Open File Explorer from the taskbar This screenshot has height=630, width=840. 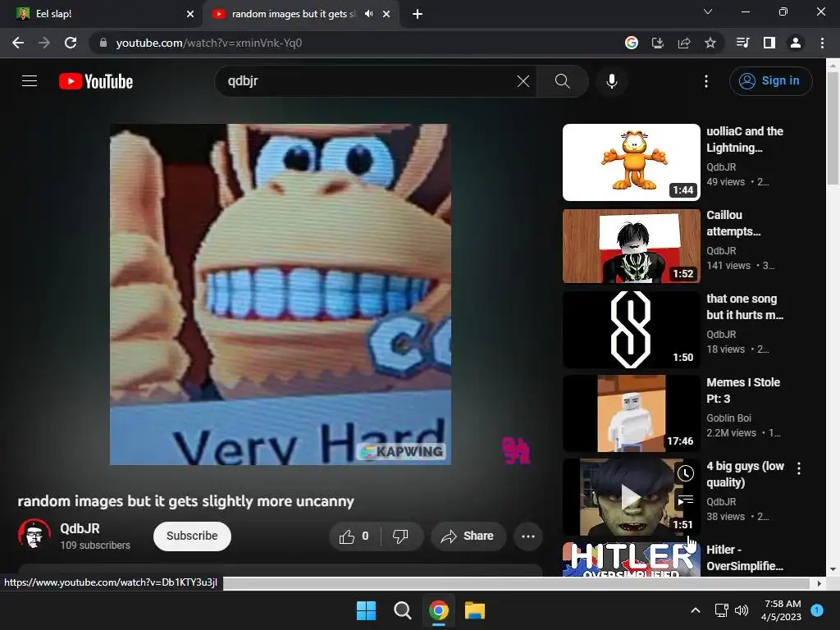click(475, 610)
